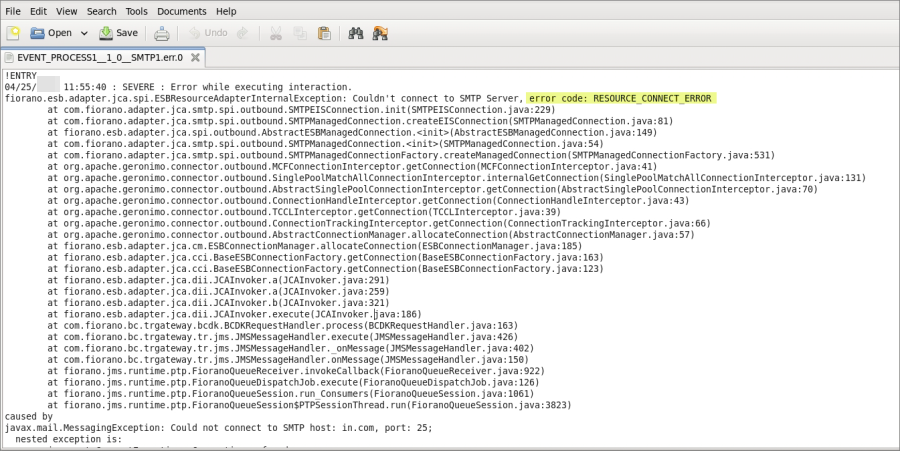Expand the Open recent files dropdown arrow

point(84,33)
